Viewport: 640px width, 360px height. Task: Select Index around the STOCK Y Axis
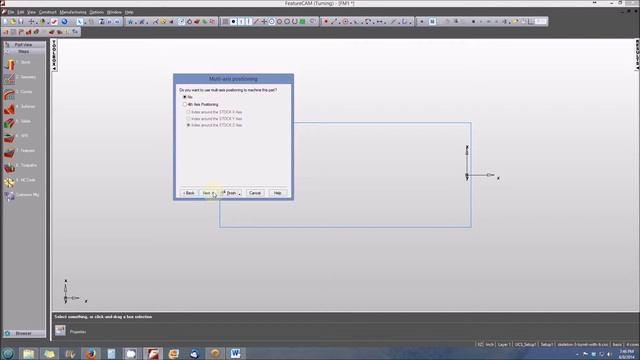(x=188, y=118)
